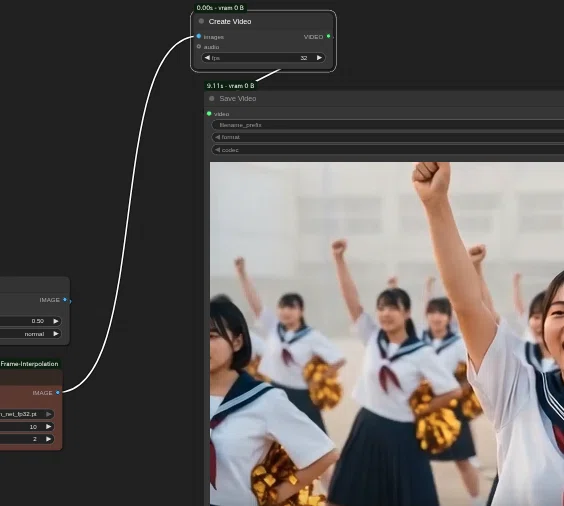
Task: Advance the normal option with right arrow
Action: (x=56, y=334)
